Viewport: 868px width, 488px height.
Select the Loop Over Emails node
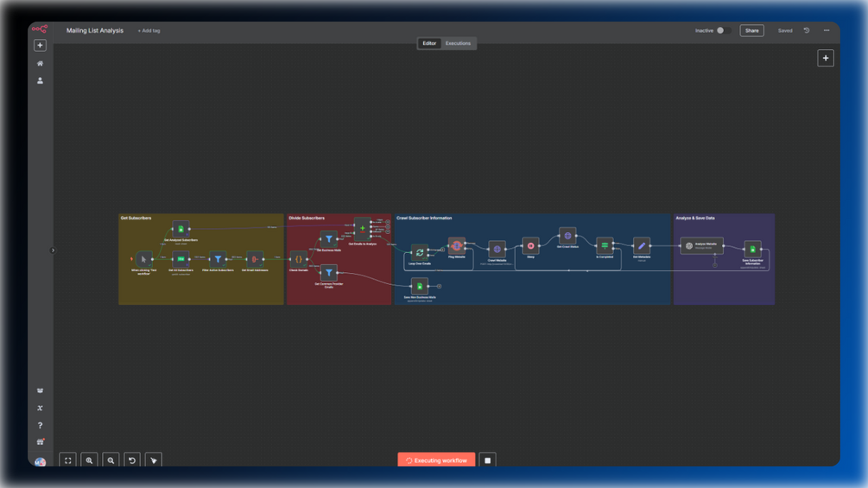pos(420,252)
